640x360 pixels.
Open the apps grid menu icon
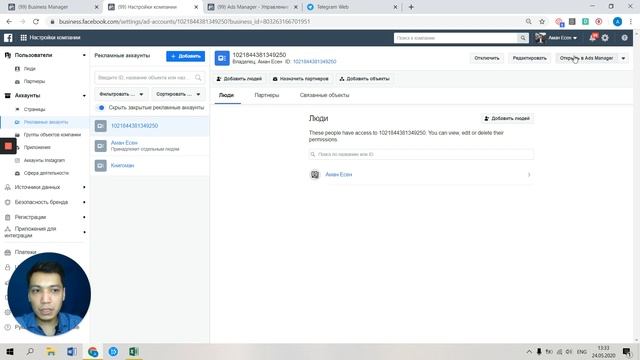click(24, 38)
